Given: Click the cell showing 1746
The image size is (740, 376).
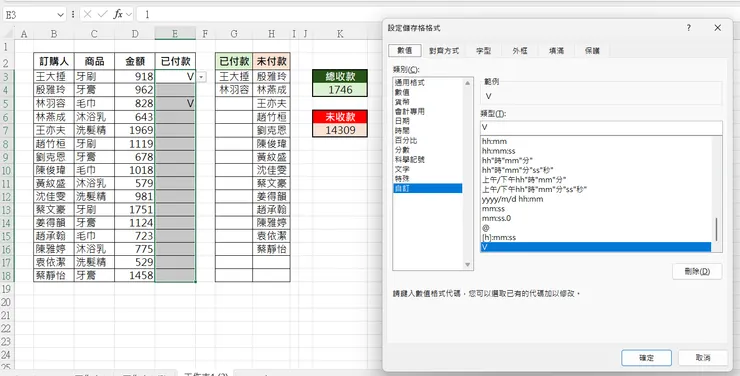Looking at the screenshot, I should click(x=340, y=90).
